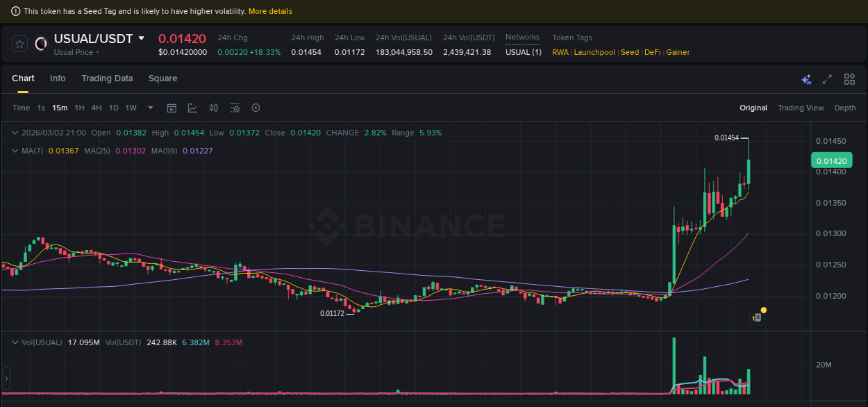
Task: Select the candlestick display icon
Action: (x=213, y=108)
